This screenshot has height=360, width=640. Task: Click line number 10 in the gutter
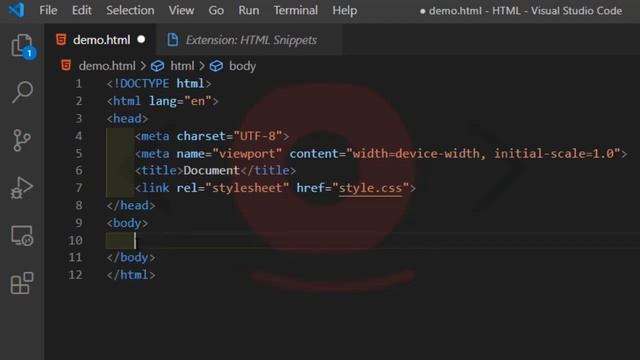pos(76,240)
